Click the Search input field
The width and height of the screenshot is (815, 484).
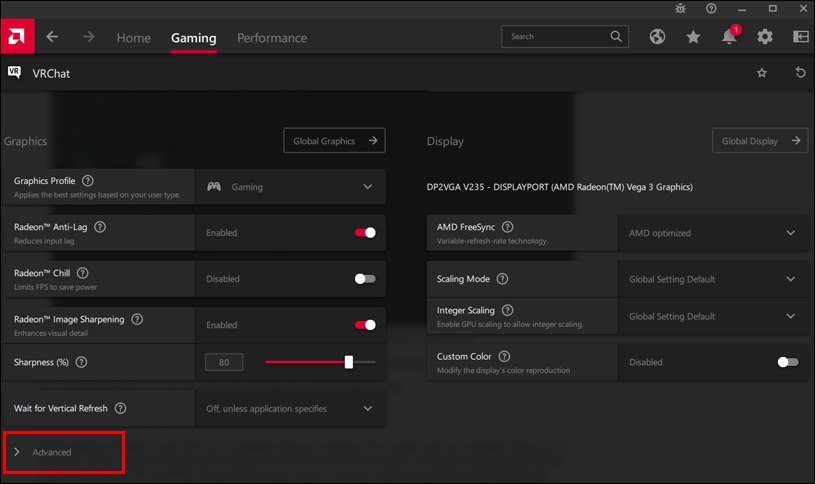(555, 37)
